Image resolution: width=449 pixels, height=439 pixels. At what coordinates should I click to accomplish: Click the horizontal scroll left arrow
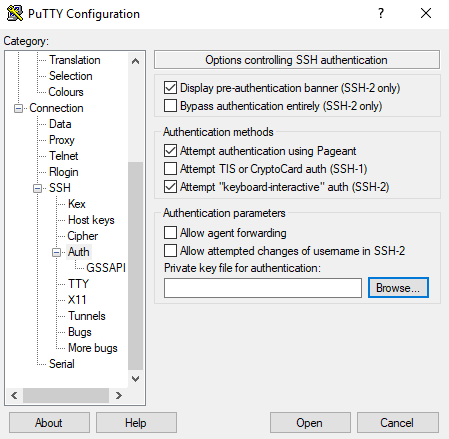[x=14, y=395]
